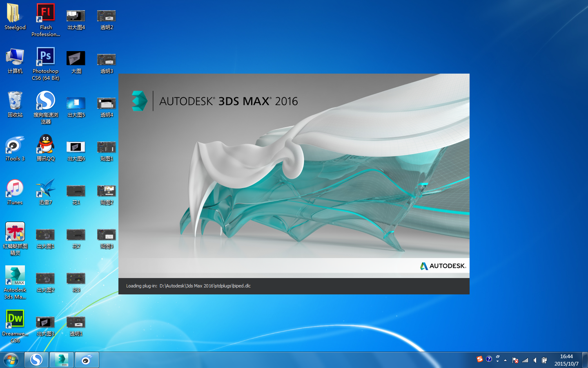The image size is (588, 368).
Task: Open the Steelgod folder on the desktop
Action: click(x=15, y=17)
